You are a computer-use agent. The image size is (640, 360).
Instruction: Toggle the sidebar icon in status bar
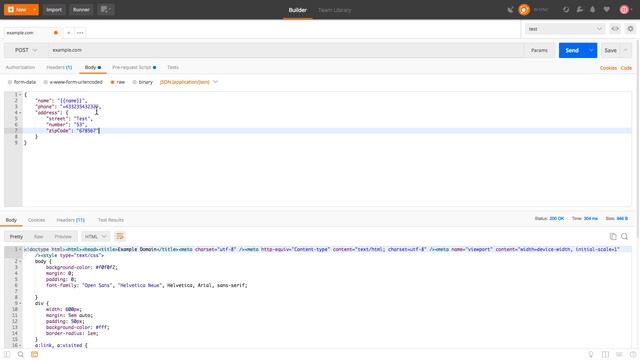[x=7, y=354]
